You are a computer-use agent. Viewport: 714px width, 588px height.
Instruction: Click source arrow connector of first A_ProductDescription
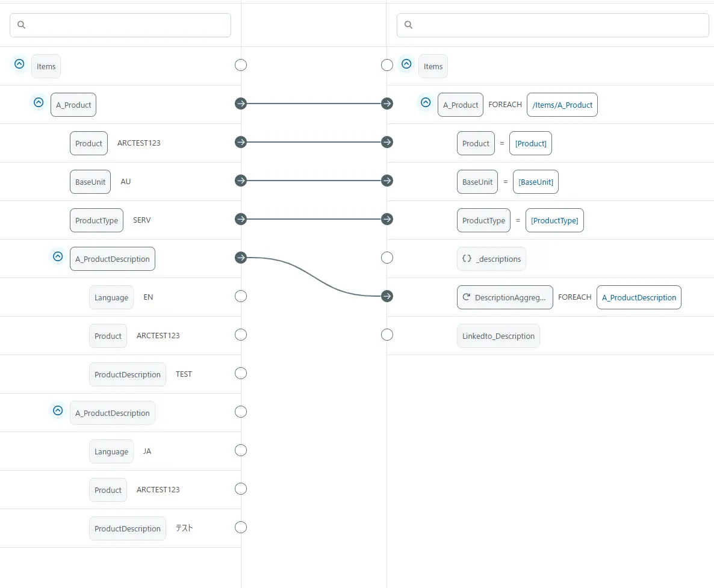point(241,258)
